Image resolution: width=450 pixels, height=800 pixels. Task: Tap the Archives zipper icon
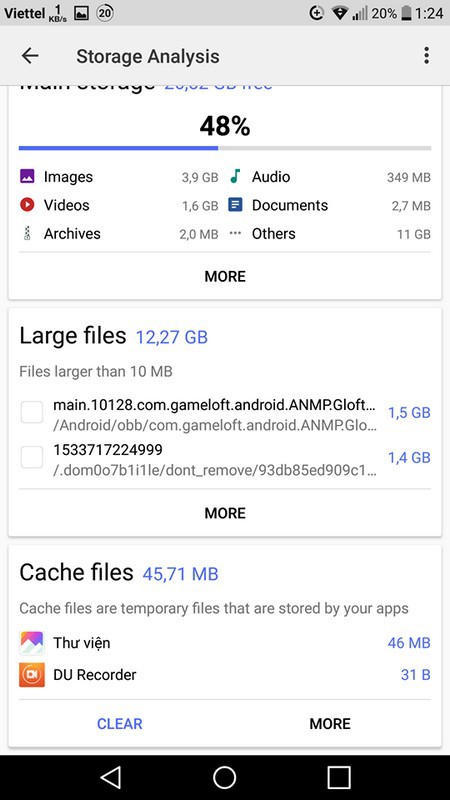point(27,234)
